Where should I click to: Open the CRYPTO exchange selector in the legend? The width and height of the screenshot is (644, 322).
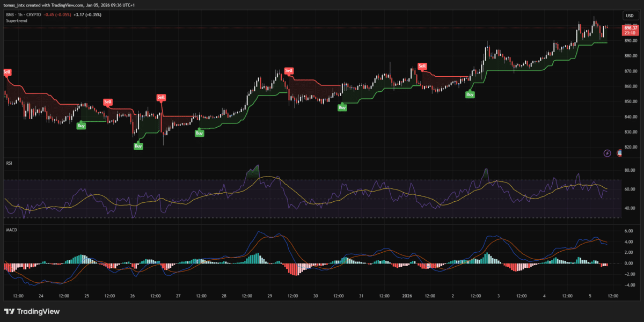(35, 14)
